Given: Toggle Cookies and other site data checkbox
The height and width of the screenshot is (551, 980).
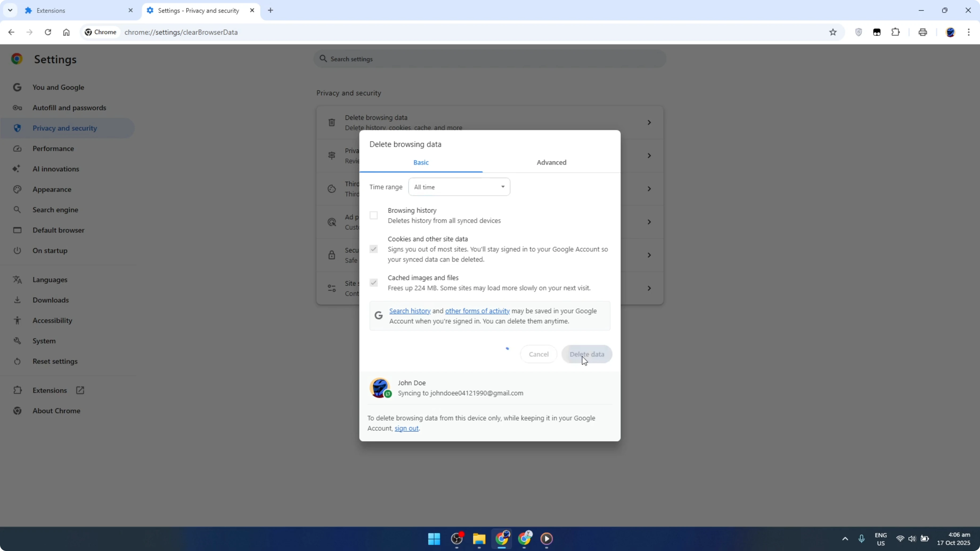Looking at the screenshot, I should tap(374, 249).
